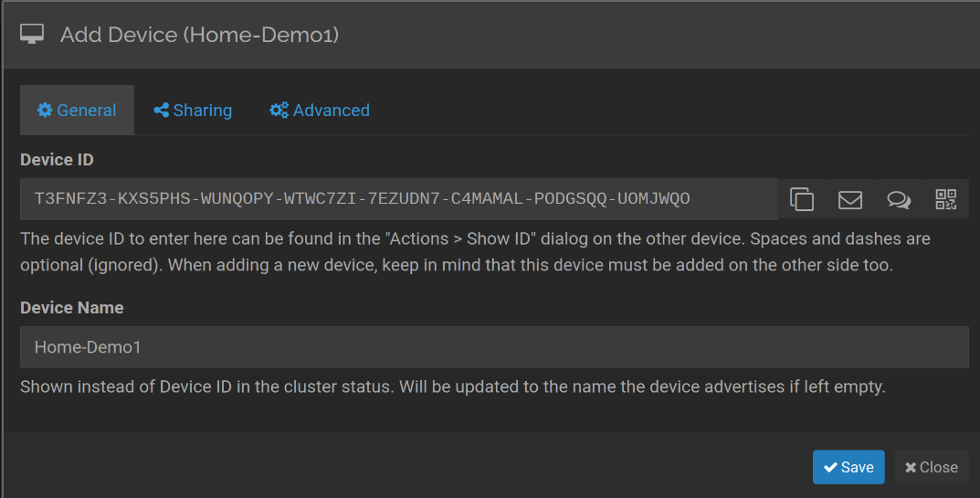Open the Advanced tab label
Image resolution: width=980 pixels, height=498 pixels.
click(331, 111)
